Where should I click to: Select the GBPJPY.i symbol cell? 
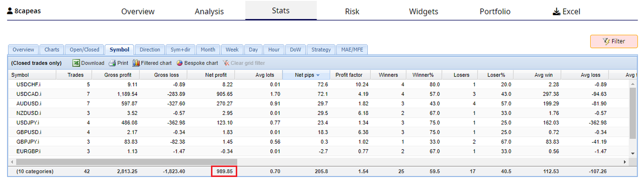click(x=28, y=142)
